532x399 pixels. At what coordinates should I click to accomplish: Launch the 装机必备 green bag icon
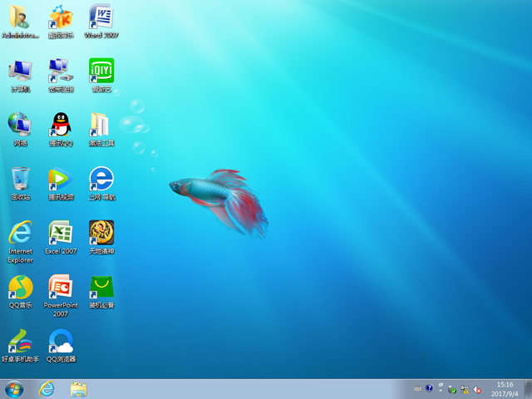(x=101, y=288)
